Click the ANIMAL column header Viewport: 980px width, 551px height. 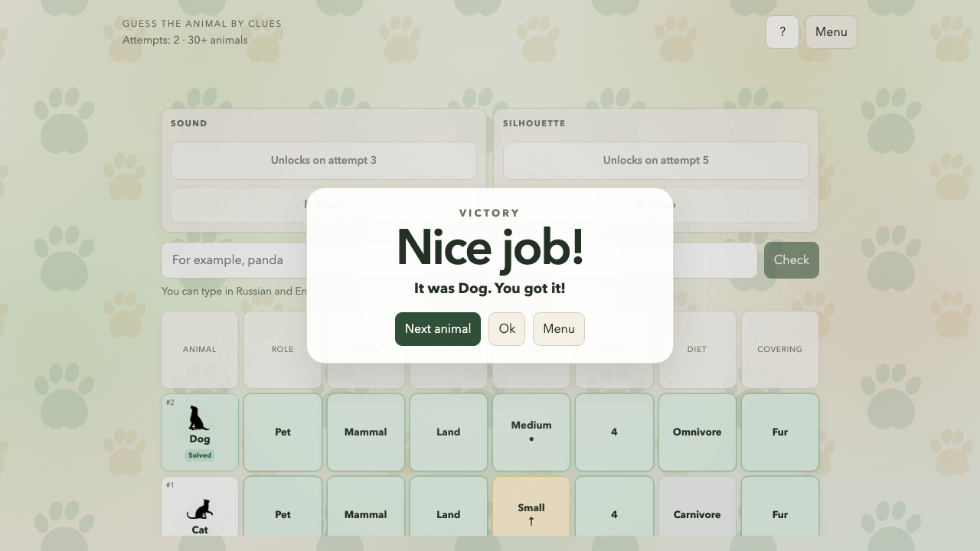click(200, 350)
